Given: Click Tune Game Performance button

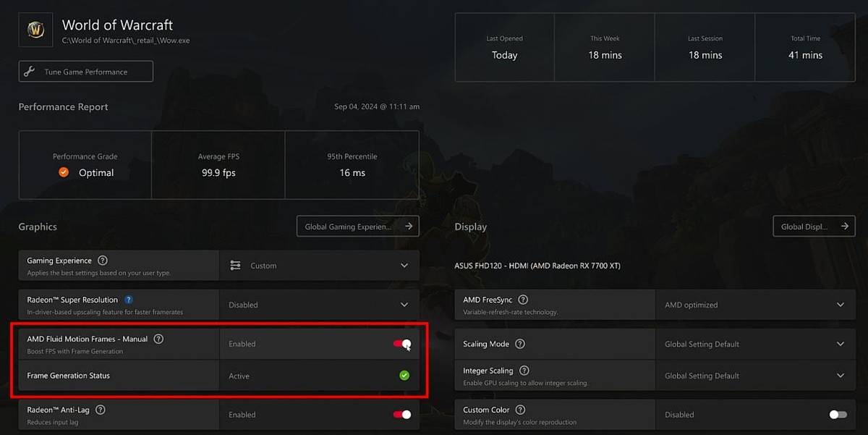Looking at the screenshot, I should click(86, 72).
